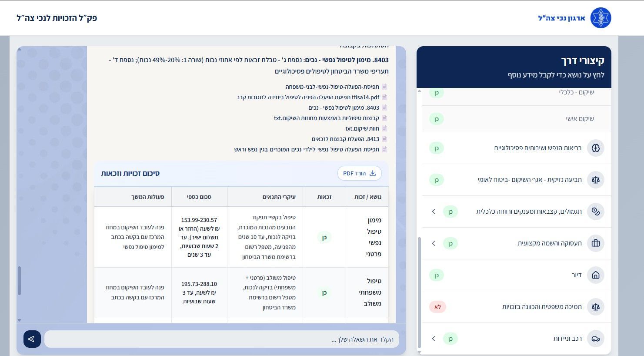Screen dimensions: 644x356
Task: Click the shortcuts panel scrollbar thumb
Action: click(419, 292)
